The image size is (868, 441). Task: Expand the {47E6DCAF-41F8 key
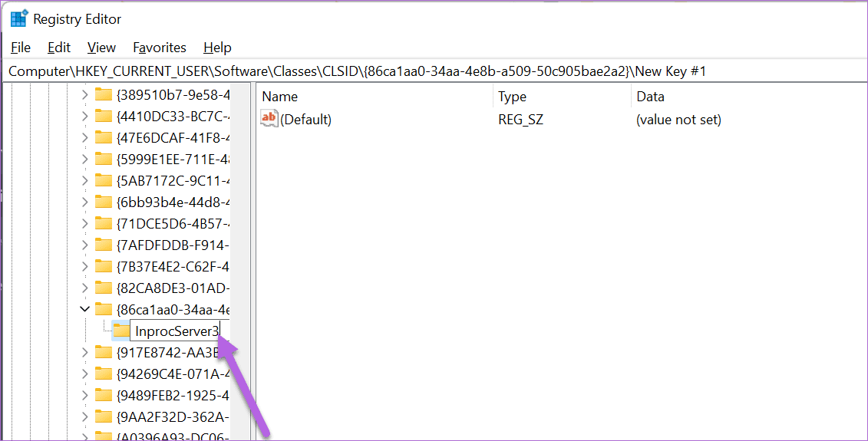click(84, 138)
